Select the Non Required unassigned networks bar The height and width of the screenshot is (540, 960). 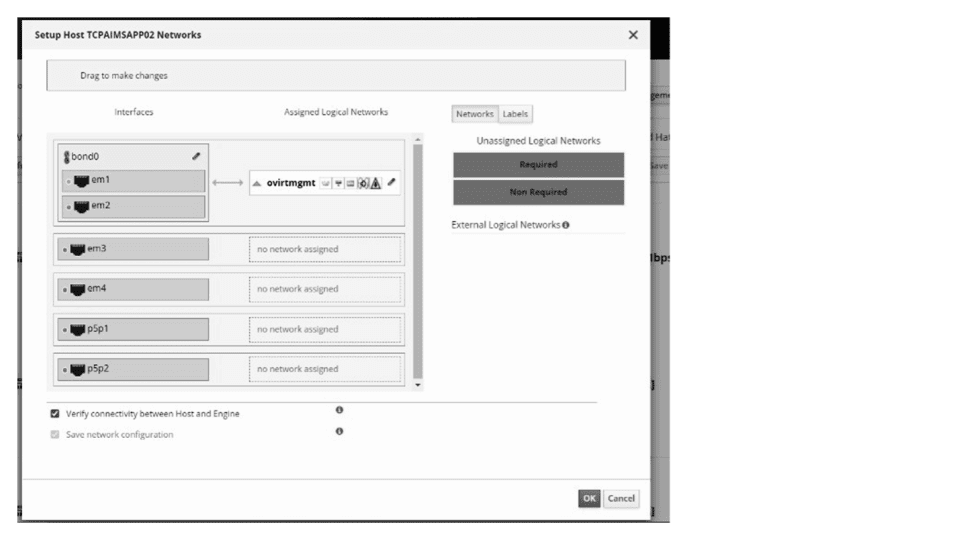point(538,192)
